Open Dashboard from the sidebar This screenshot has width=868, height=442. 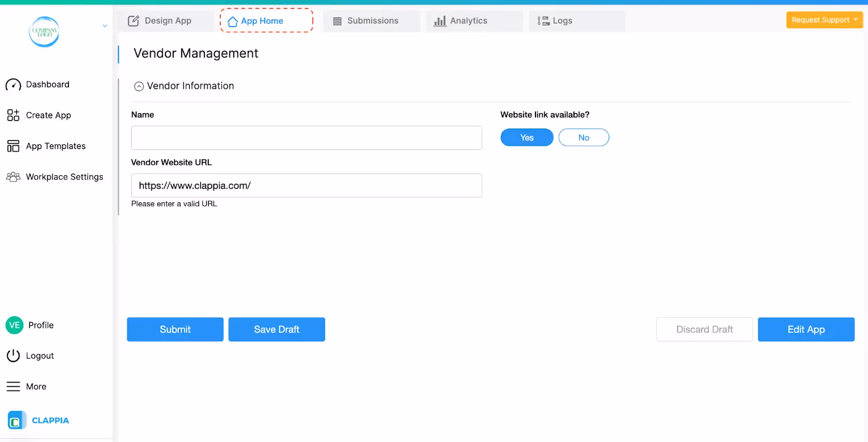(48, 85)
